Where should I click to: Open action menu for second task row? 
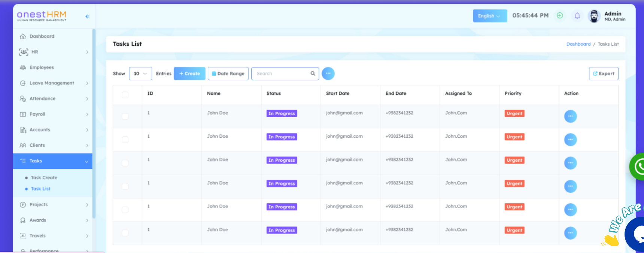click(x=570, y=140)
